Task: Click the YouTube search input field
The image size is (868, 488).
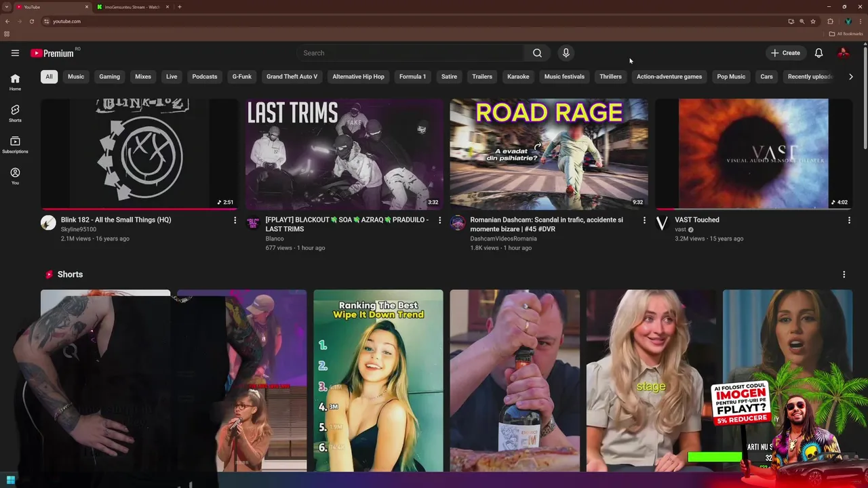Action: coord(410,53)
